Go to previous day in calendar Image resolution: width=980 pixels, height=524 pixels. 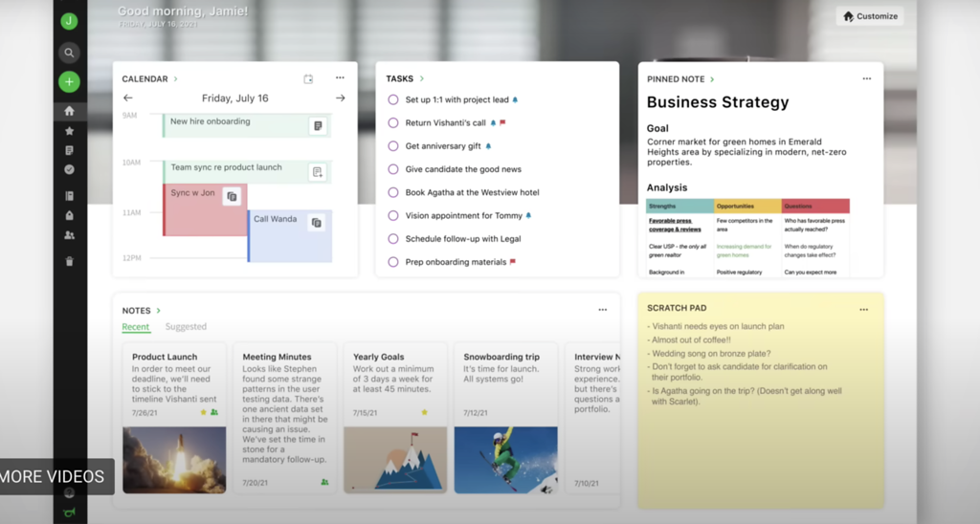128,98
